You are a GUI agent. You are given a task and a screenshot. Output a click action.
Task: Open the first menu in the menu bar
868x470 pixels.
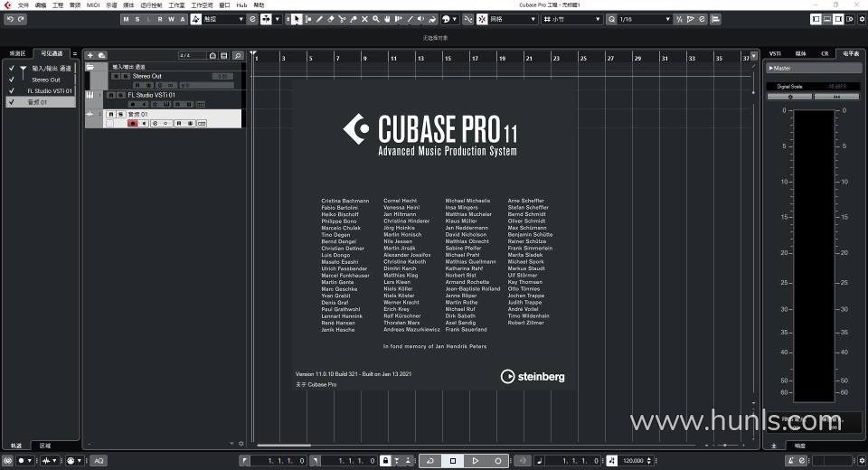[24, 5]
